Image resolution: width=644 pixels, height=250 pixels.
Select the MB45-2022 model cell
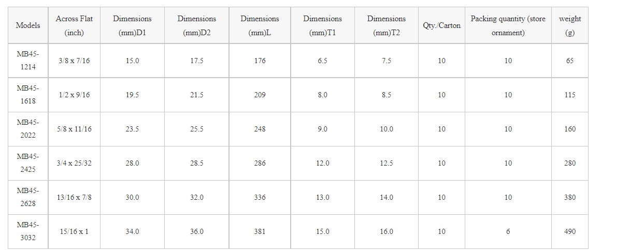point(28,129)
